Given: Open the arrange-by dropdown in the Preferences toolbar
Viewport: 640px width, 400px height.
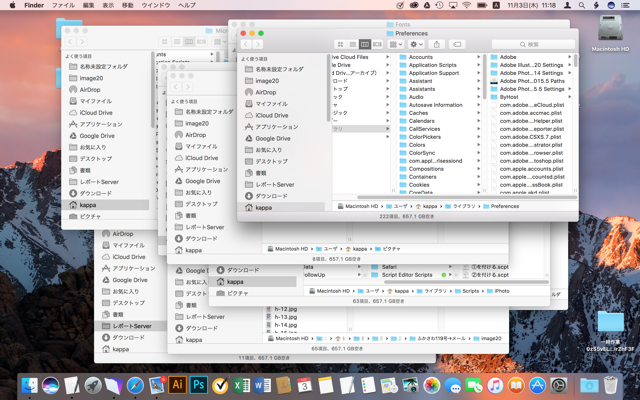Looking at the screenshot, I should click(396, 44).
